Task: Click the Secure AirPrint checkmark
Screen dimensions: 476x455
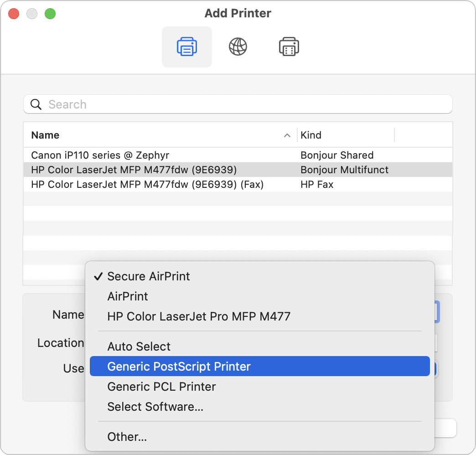Action: 98,276
